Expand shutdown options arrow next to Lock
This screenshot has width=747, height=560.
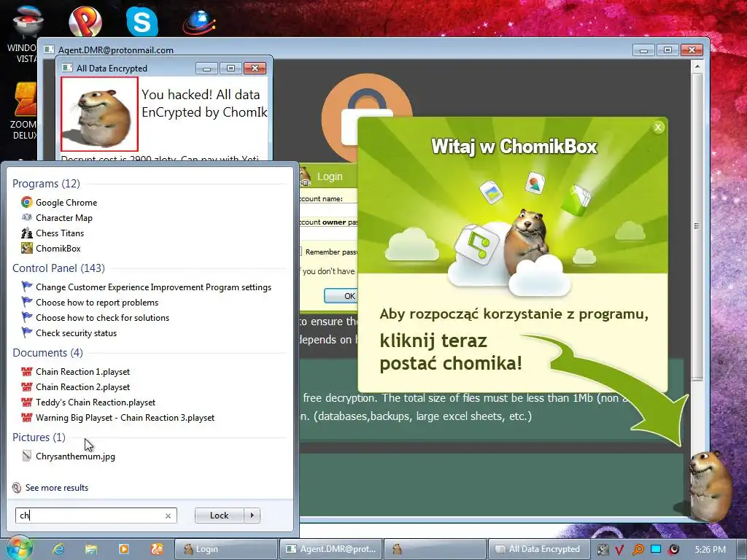click(x=252, y=516)
